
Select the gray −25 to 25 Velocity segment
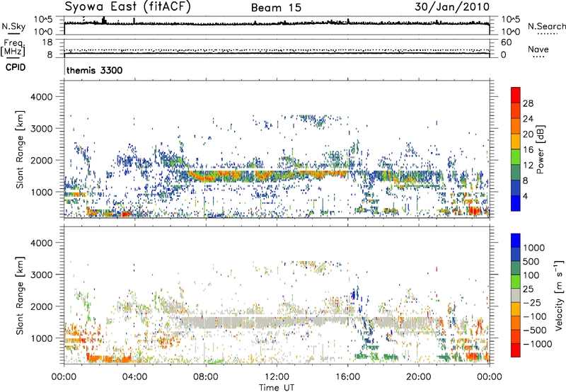coord(516,295)
